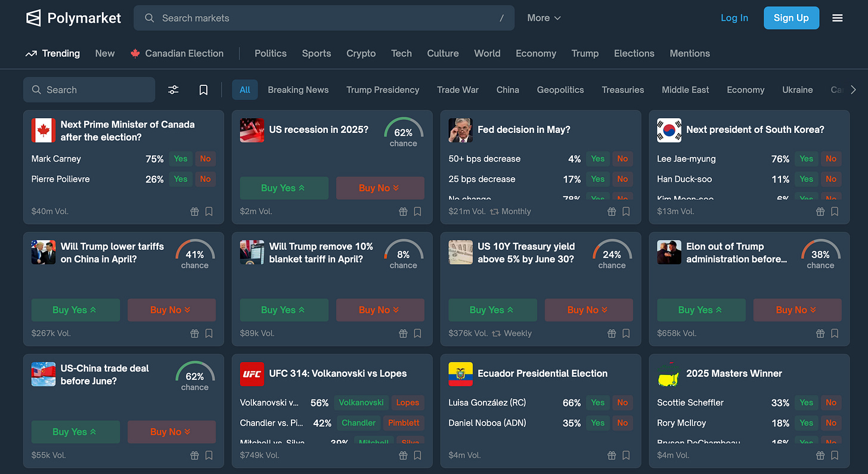Select the All filter tab
Screen dimensions: 868x474
(x=245, y=90)
